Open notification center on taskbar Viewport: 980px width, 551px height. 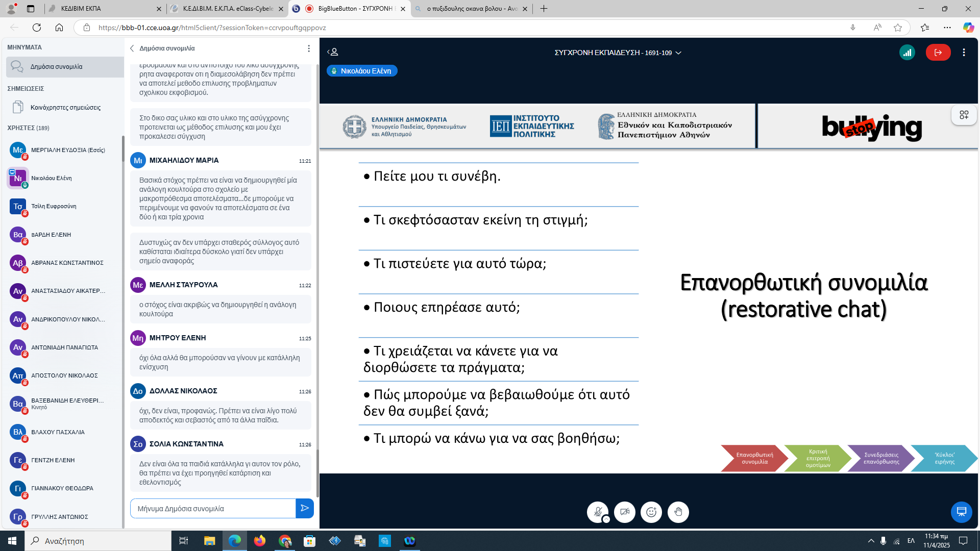pyautogui.click(x=963, y=541)
